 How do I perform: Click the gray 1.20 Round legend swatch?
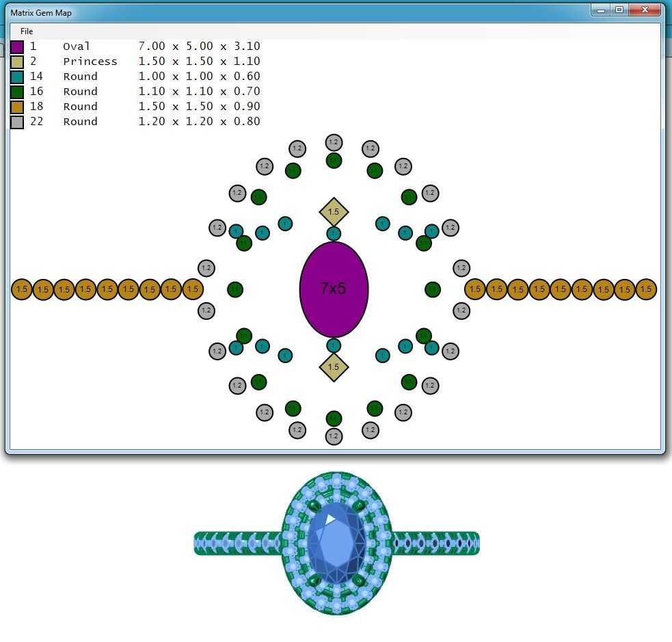pyautogui.click(x=16, y=122)
